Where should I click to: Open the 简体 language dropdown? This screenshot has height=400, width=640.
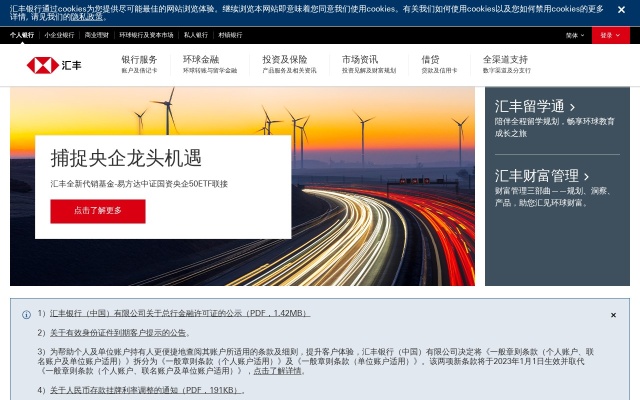(x=574, y=35)
